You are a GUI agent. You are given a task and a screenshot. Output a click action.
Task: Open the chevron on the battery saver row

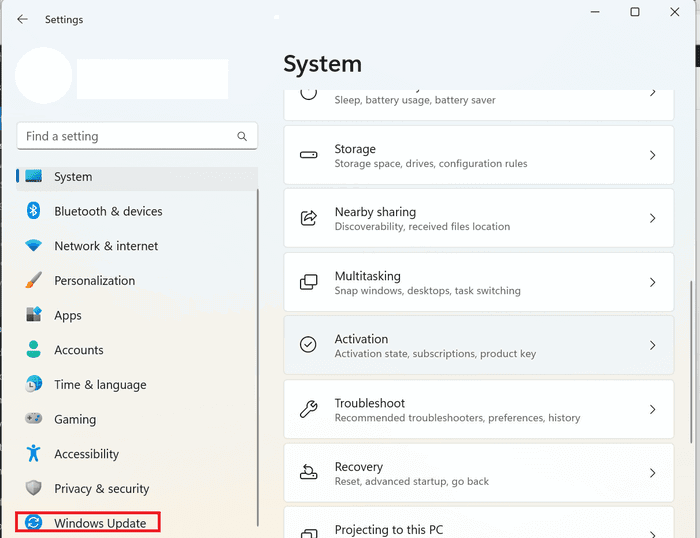pyautogui.click(x=653, y=93)
